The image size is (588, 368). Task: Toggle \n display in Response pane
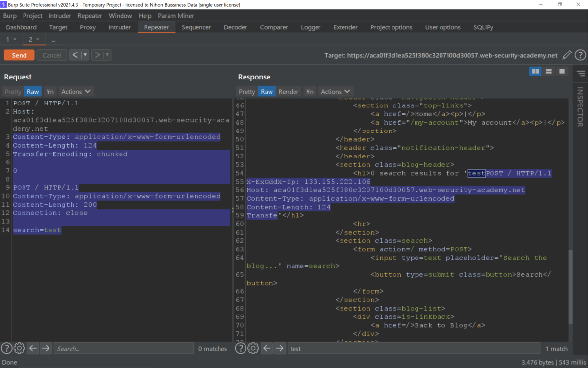310,91
